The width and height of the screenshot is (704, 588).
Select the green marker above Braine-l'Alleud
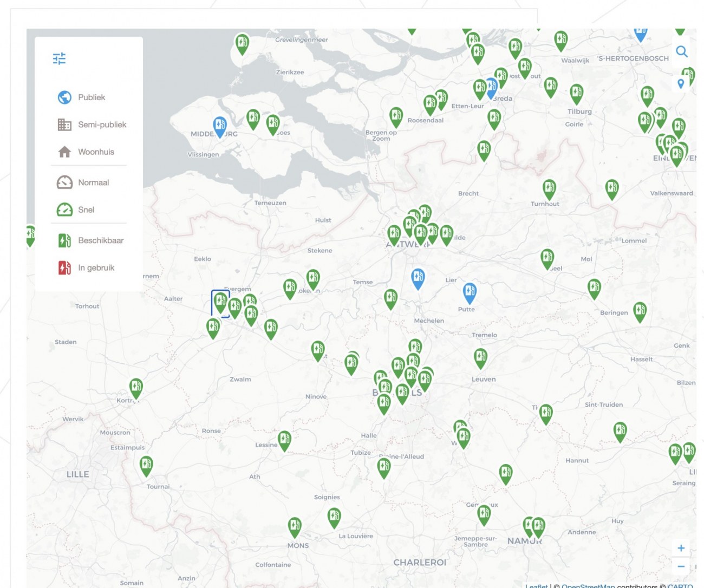[384, 468]
